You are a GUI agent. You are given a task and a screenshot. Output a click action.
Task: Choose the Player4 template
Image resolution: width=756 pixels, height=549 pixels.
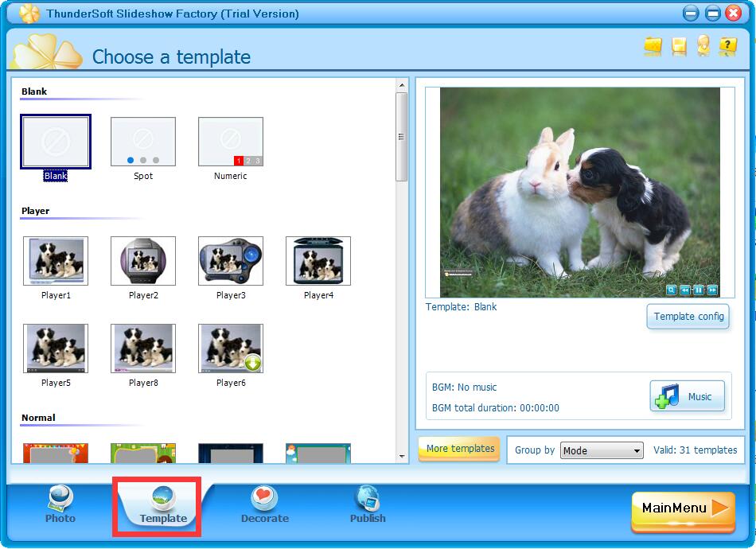tap(318, 260)
